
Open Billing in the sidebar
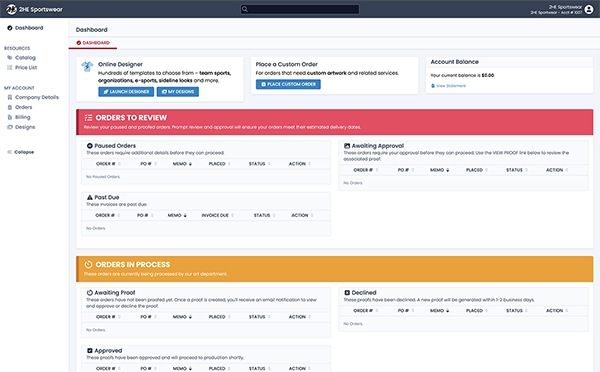point(23,117)
